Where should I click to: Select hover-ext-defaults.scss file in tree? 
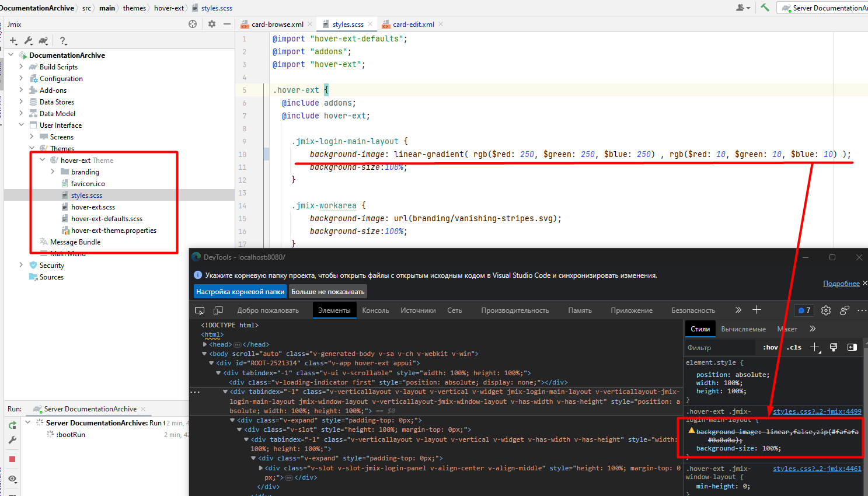point(106,218)
